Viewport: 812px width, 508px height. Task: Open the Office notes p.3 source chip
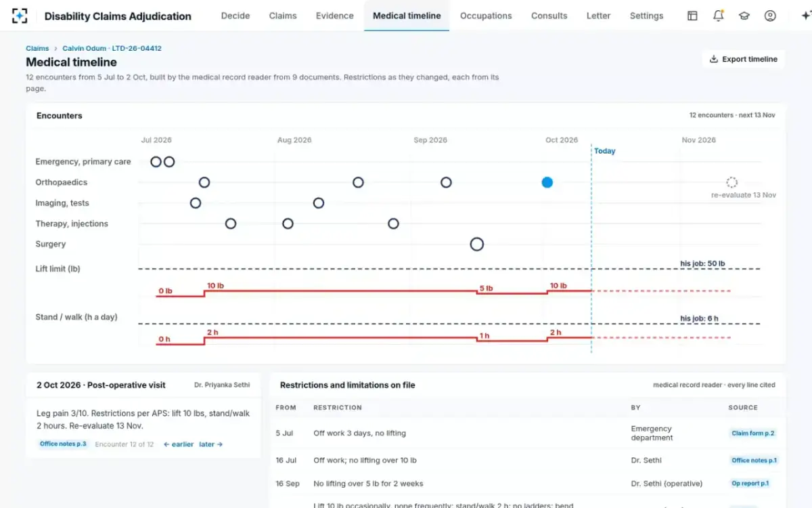pyautogui.click(x=64, y=444)
